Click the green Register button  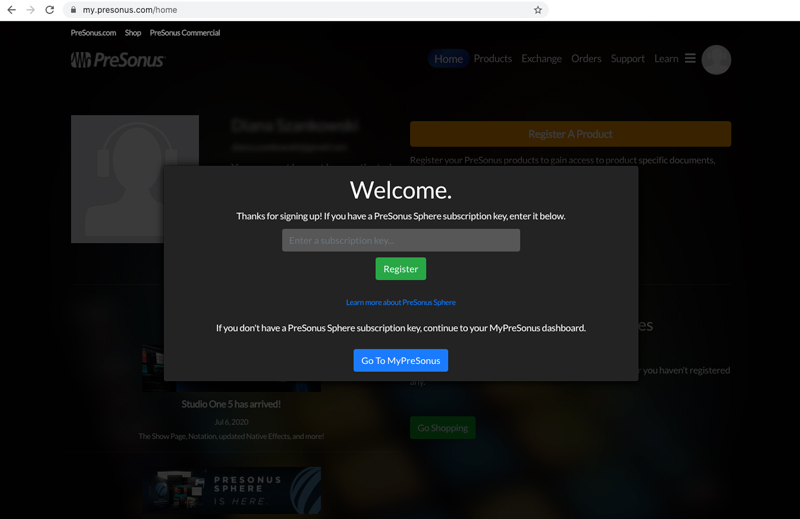click(401, 269)
